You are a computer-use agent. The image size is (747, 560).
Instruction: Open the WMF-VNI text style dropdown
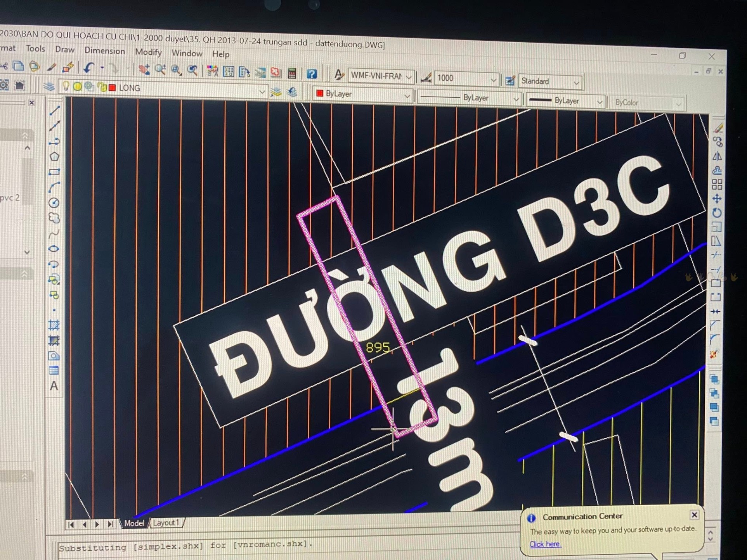(409, 77)
